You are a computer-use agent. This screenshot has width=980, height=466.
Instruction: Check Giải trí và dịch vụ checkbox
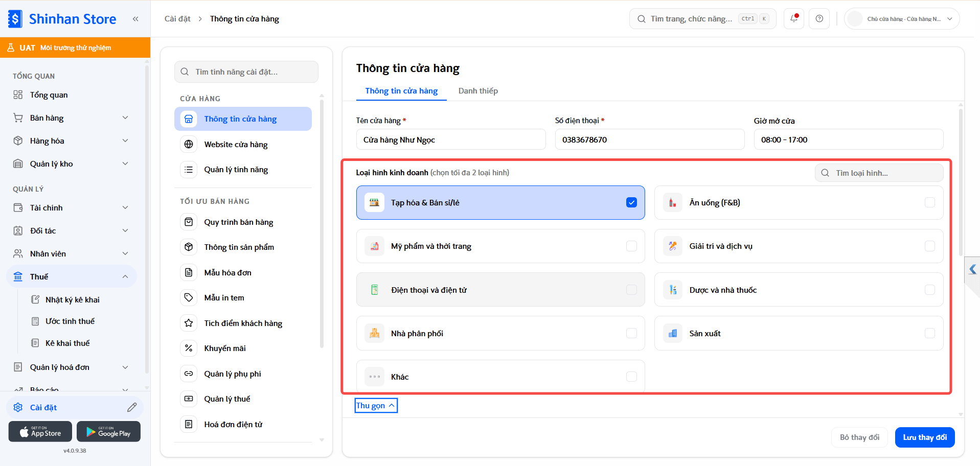click(930, 246)
